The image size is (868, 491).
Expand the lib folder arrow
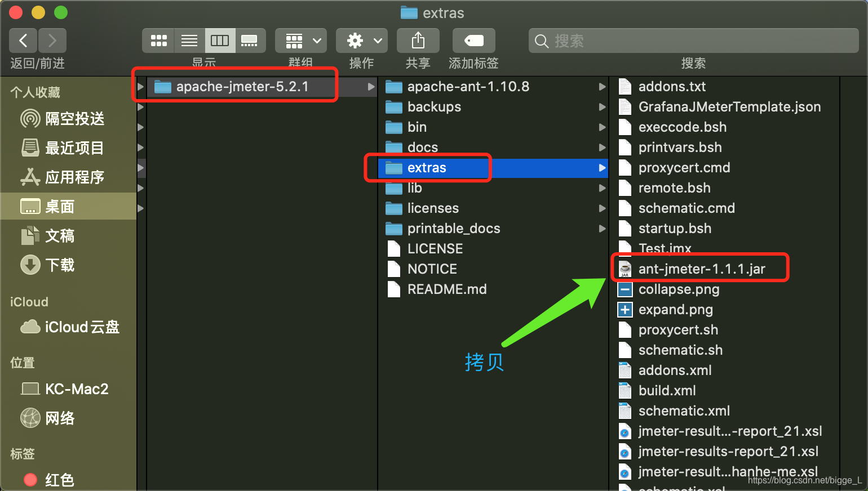click(602, 188)
